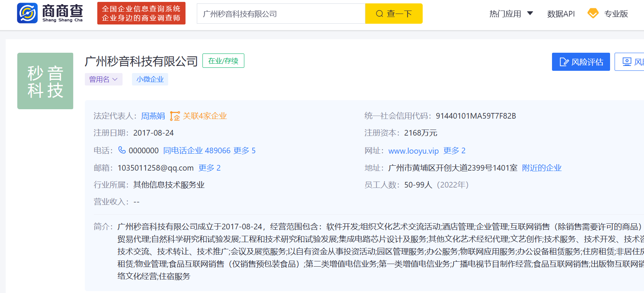Open the 数据API menu item
The width and height of the screenshot is (644, 293).
561,14
